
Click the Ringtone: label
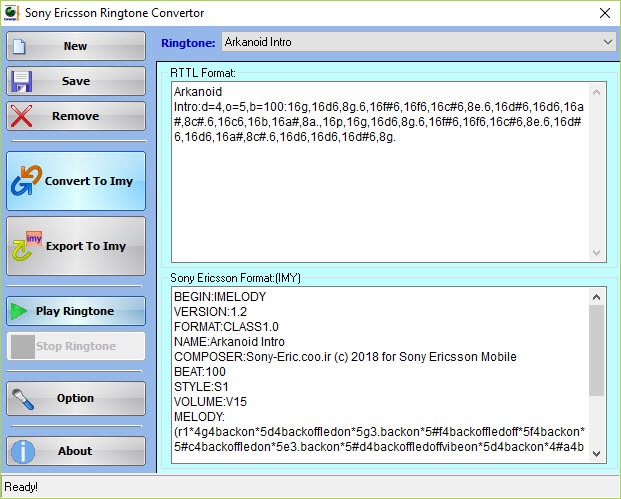(x=188, y=43)
